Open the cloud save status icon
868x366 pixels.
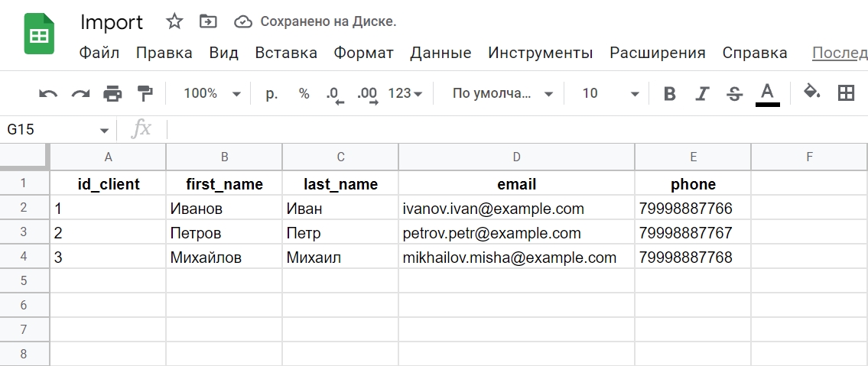243,21
